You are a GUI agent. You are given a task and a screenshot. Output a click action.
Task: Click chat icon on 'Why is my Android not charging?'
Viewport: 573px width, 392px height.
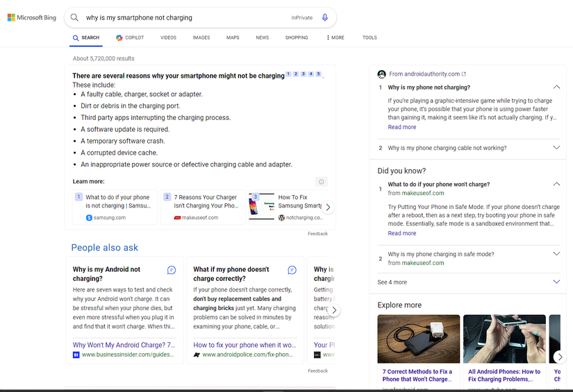pyautogui.click(x=172, y=270)
